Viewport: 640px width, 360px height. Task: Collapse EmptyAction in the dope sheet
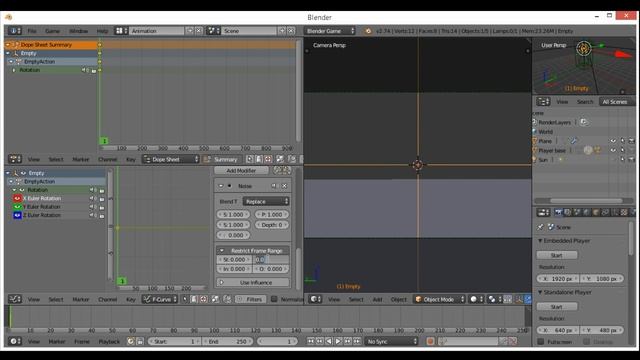click(x=11, y=62)
